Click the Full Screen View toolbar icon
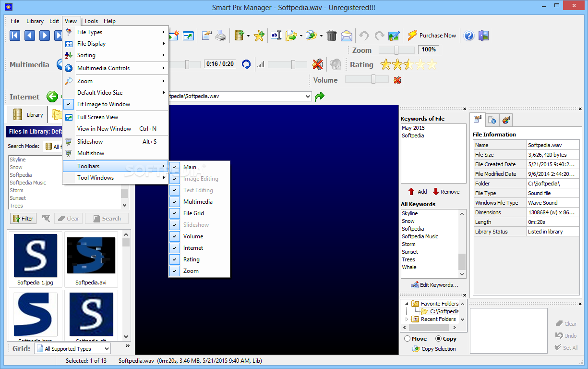The width and height of the screenshot is (588, 369). 188,36
